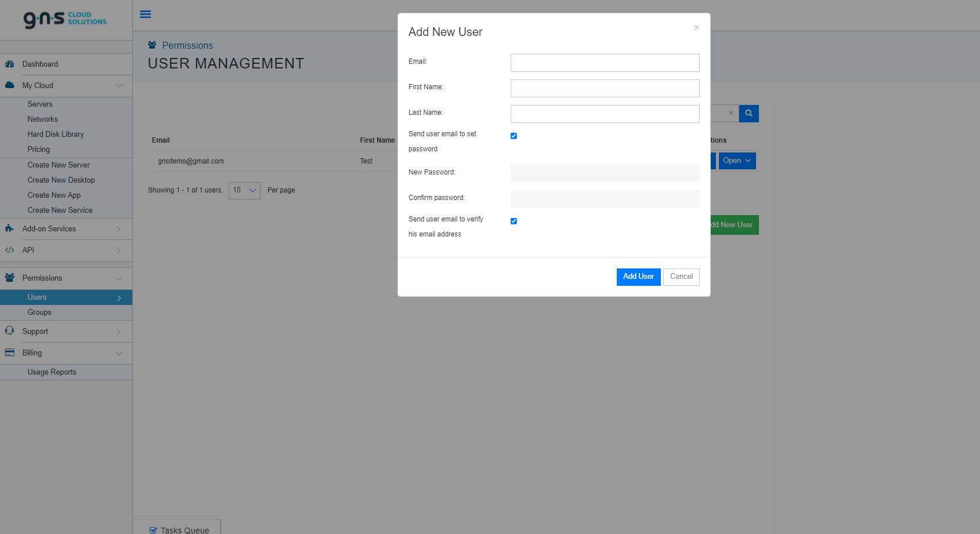The height and width of the screenshot is (534, 980).
Task: Toggle Send user email to set password
Action: [x=513, y=136]
